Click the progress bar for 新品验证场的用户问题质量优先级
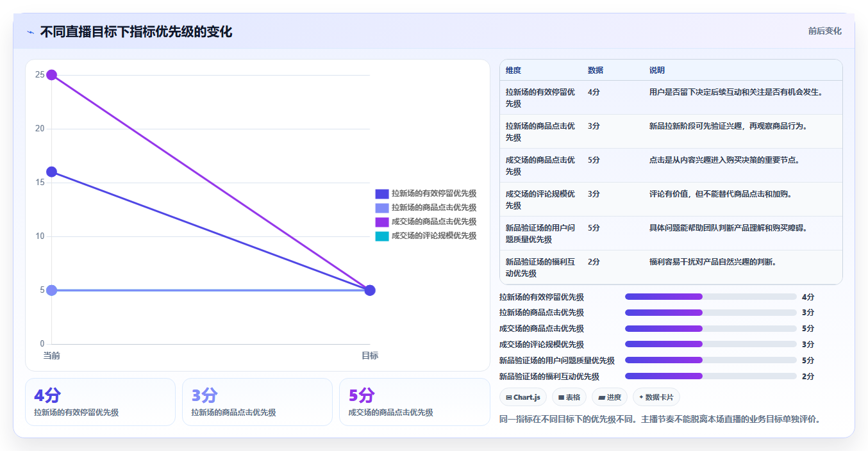Image resolution: width=868 pixels, height=451 pixels. (710, 361)
